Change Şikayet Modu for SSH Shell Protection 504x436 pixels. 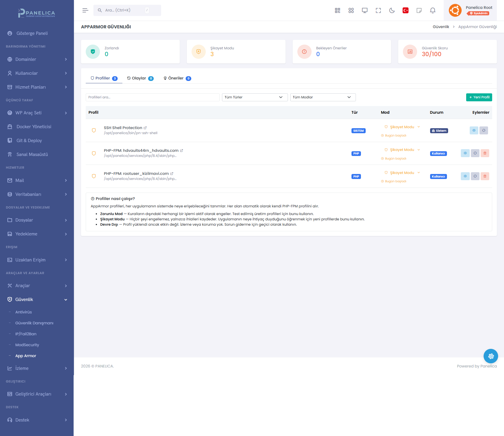(402, 127)
